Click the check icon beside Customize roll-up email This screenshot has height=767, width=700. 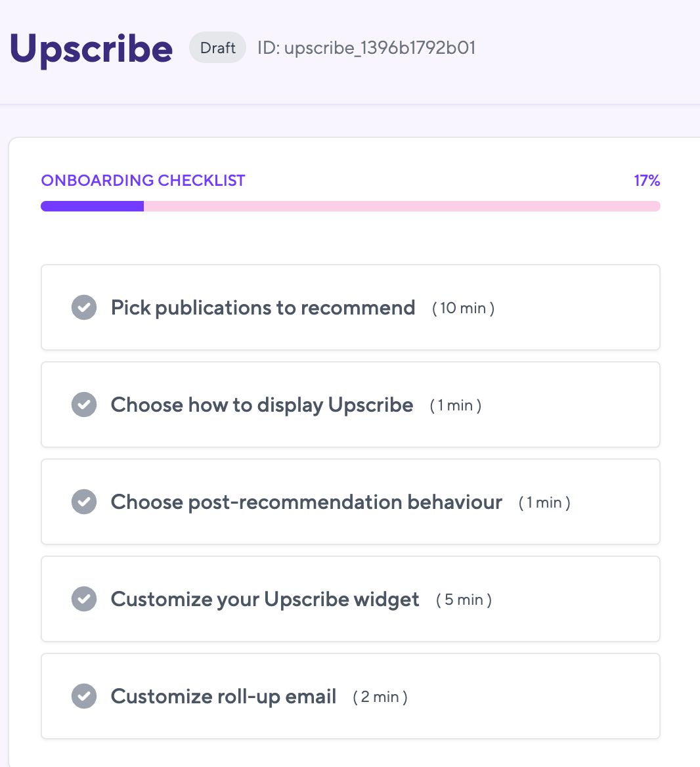(x=84, y=696)
